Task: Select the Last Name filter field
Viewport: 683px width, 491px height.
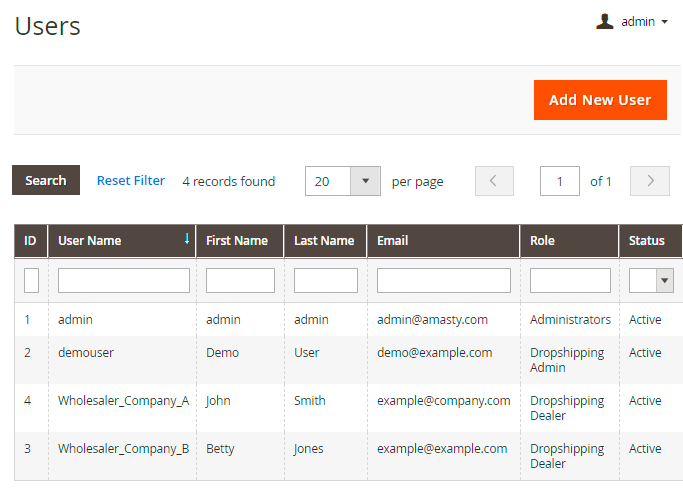Action: [x=325, y=281]
